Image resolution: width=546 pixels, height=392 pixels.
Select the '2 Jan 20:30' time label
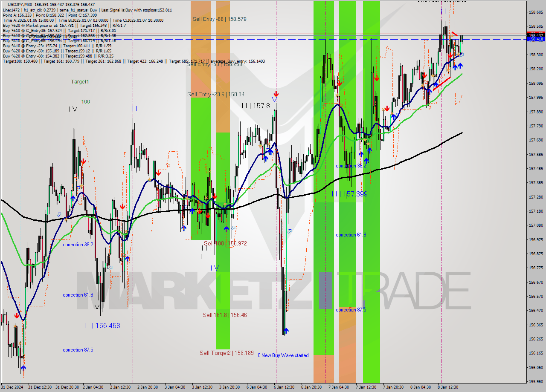tap(148, 387)
